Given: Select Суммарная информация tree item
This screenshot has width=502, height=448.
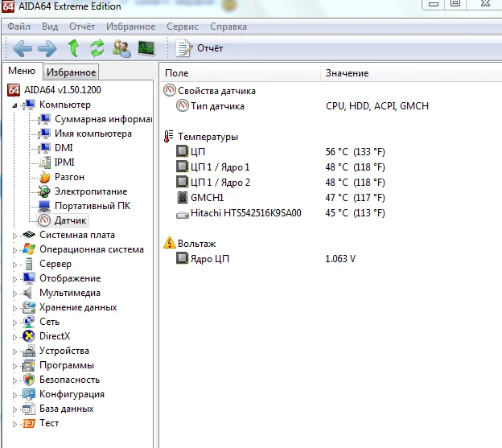Looking at the screenshot, I should click(x=103, y=119).
